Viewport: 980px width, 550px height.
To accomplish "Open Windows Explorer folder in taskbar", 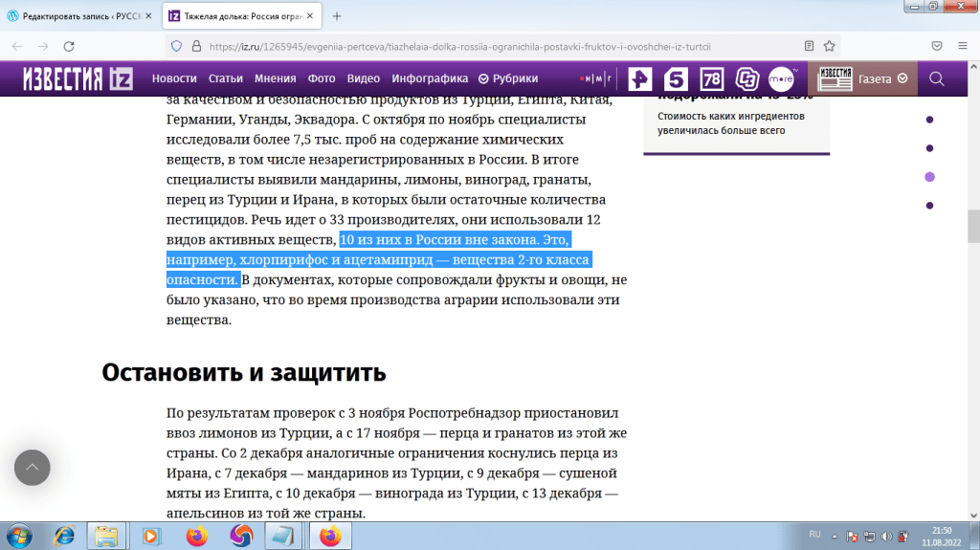I will click(x=106, y=537).
